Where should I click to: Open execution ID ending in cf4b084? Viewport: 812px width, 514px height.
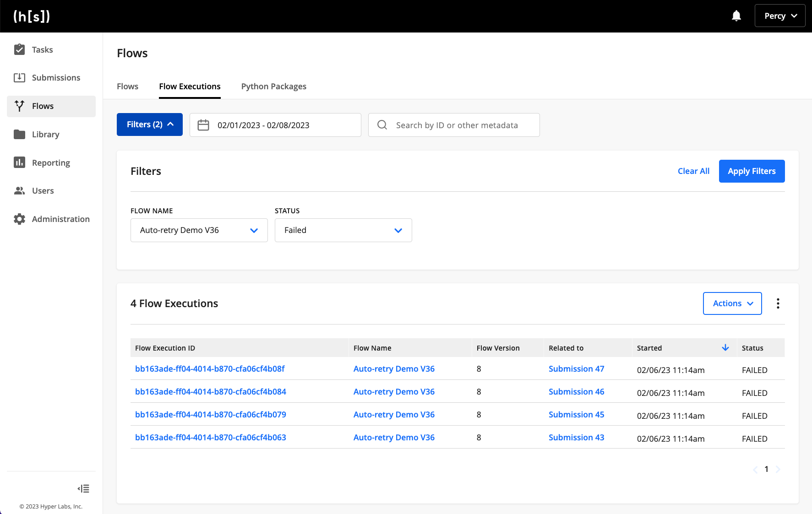211,392
